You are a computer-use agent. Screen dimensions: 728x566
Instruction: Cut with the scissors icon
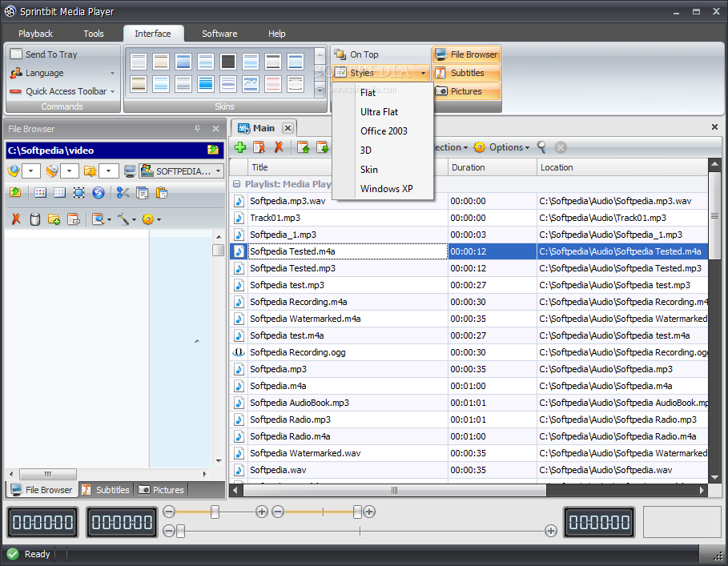pos(123,192)
